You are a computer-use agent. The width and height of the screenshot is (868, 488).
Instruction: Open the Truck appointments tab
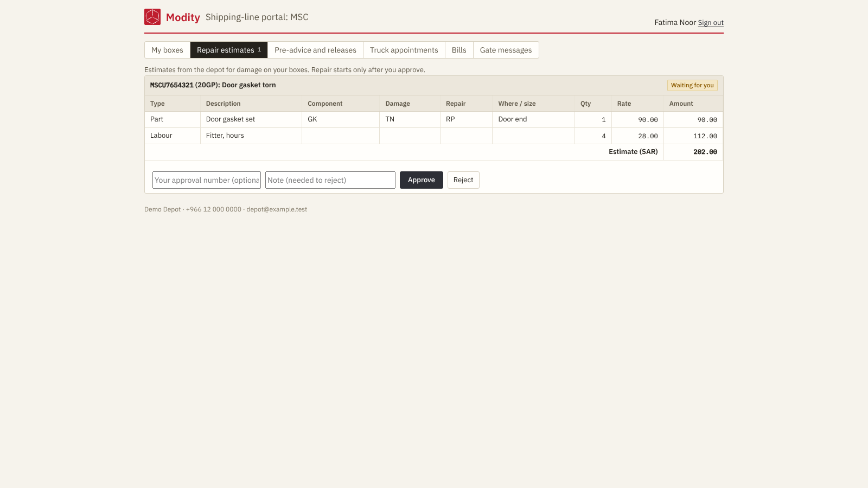[x=404, y=50]
